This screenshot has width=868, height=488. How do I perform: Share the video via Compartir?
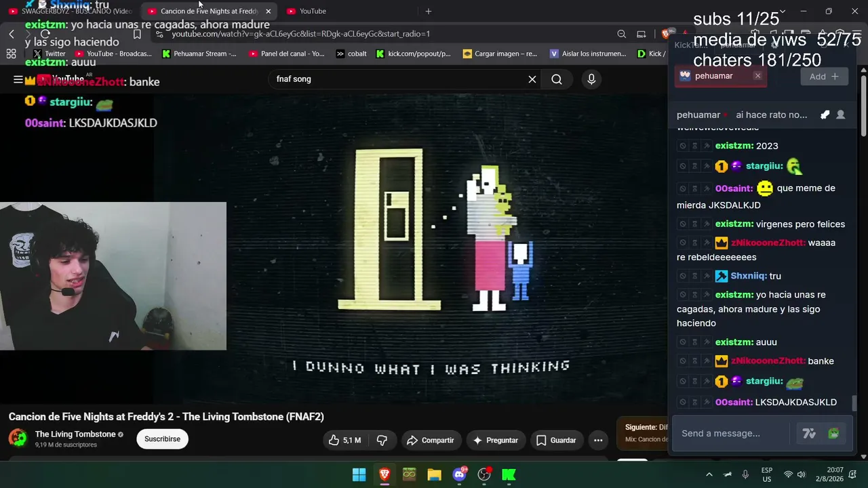(430, 441)
